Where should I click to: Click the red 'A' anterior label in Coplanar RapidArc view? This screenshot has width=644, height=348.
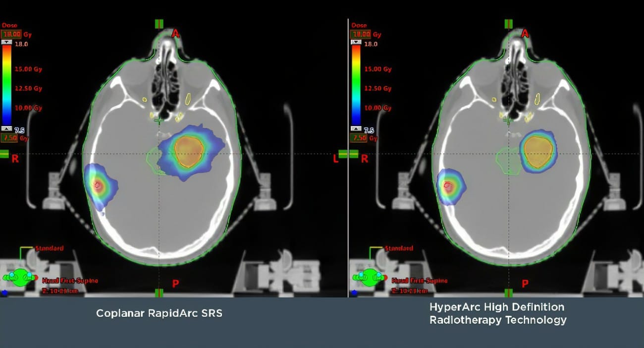175,34
